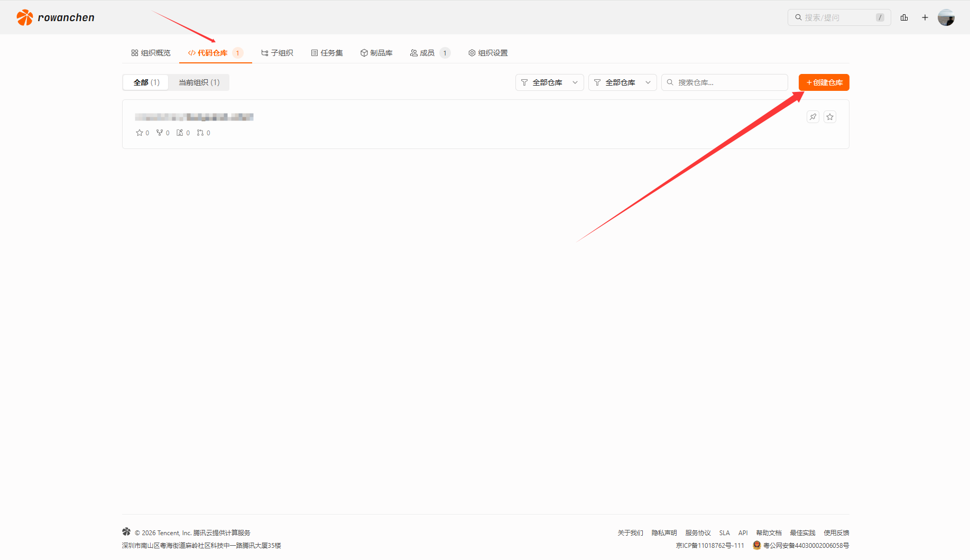Pin the repository with the pin icon
Viewport: 970px width, 560px height.
click(813, 117)
